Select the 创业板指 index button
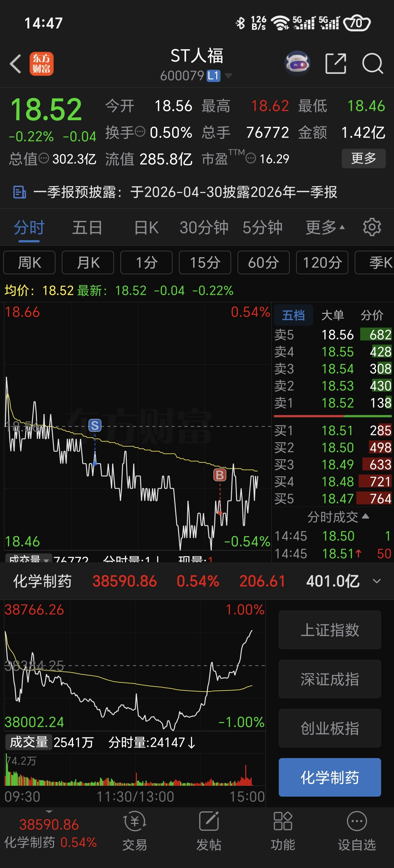Viewport: 394px width, 868px height. (x=330, y=728)
